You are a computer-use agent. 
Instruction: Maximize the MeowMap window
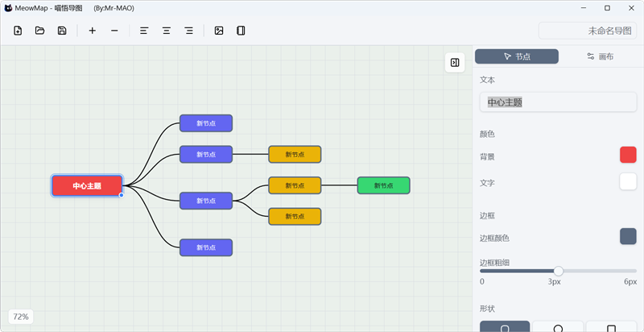tap(607, 8)
